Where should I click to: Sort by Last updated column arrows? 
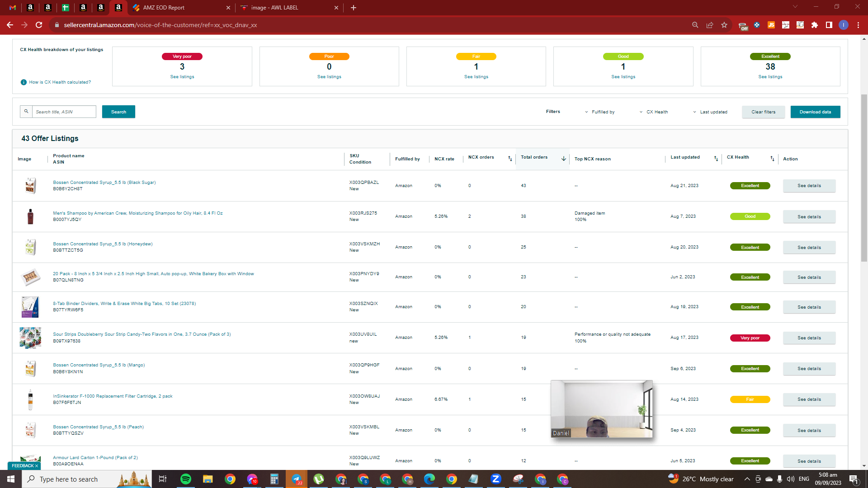[716, 159]
